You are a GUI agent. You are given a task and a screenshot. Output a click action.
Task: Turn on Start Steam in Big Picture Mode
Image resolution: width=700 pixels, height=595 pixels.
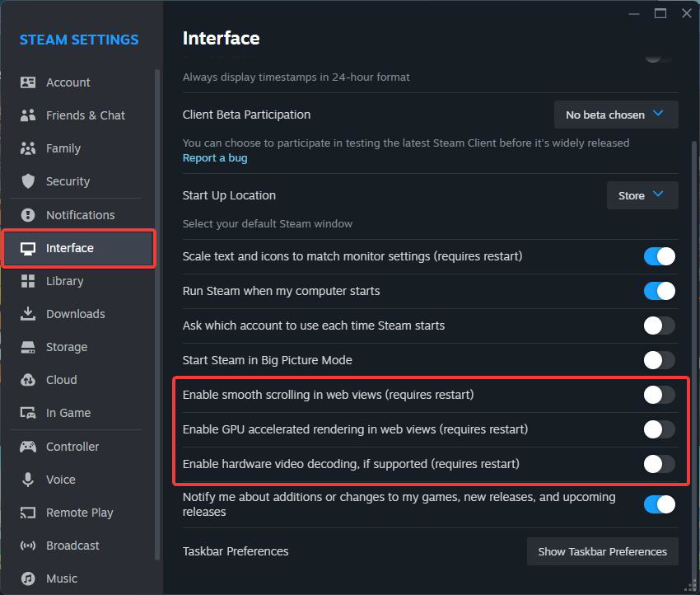tap(659, 360)
